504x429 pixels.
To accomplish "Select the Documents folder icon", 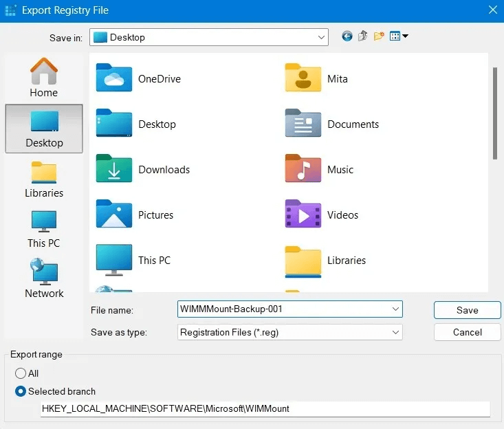I will [x=303, y=123].
